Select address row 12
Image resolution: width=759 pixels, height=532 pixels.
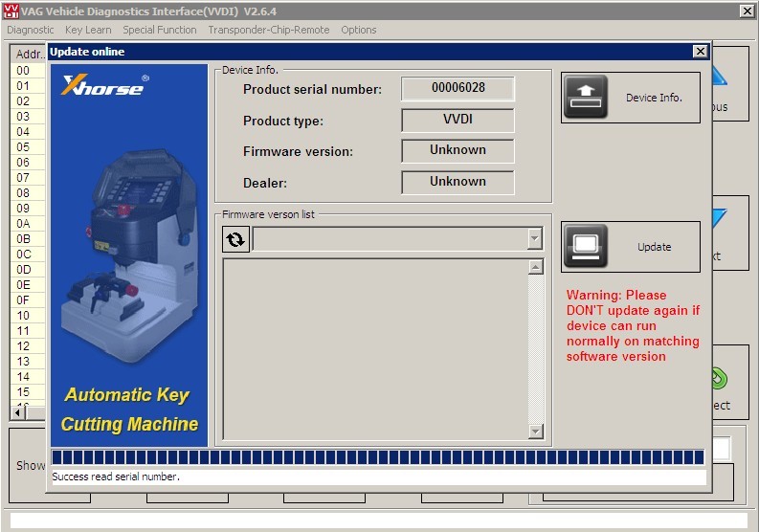point(28,346)
